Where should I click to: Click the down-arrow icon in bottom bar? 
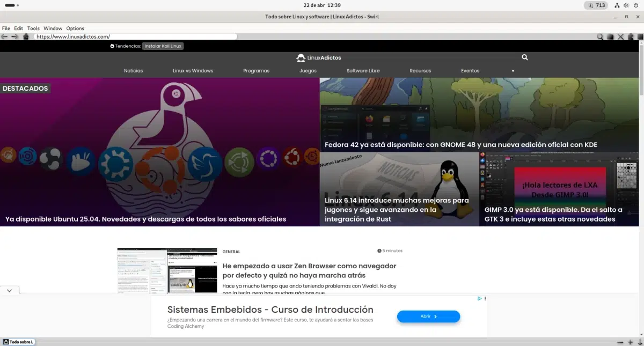click(640, 342)
